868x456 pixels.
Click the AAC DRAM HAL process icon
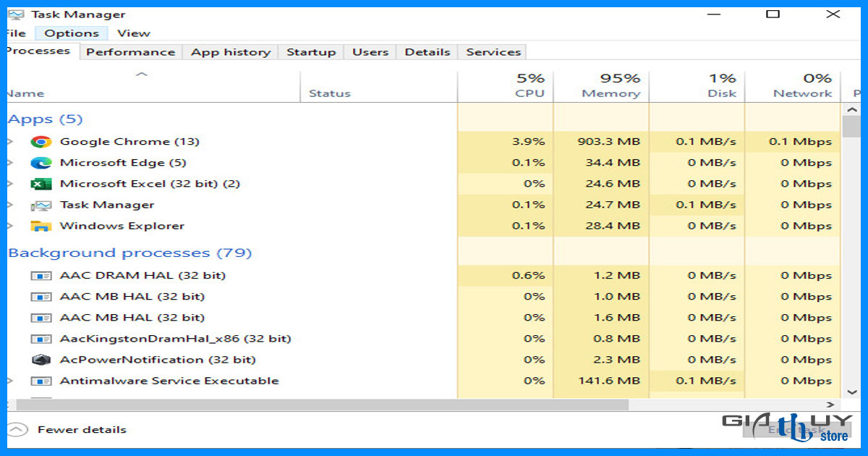pos(41,276)
